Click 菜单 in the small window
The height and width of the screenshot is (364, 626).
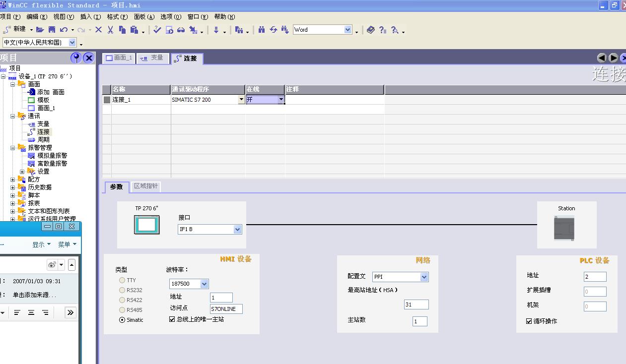coord(68,244)
